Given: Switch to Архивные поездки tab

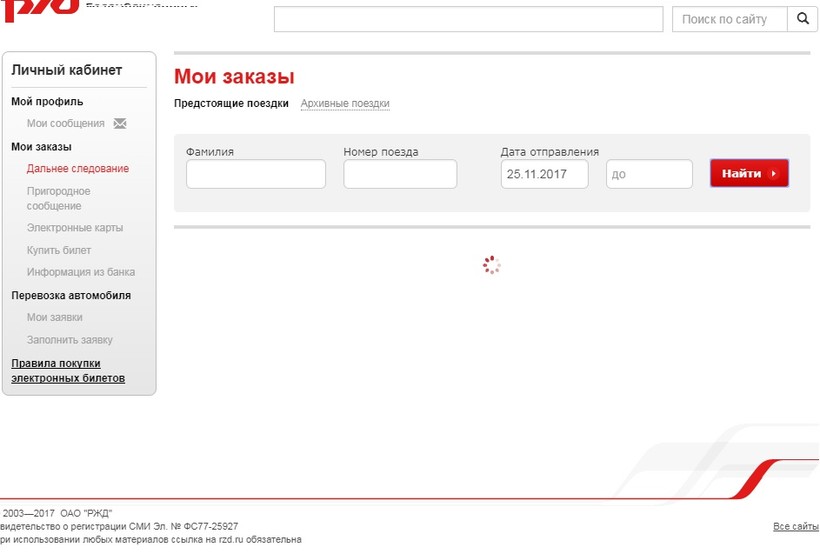Looking at the screenshot, I should point(345,104).
